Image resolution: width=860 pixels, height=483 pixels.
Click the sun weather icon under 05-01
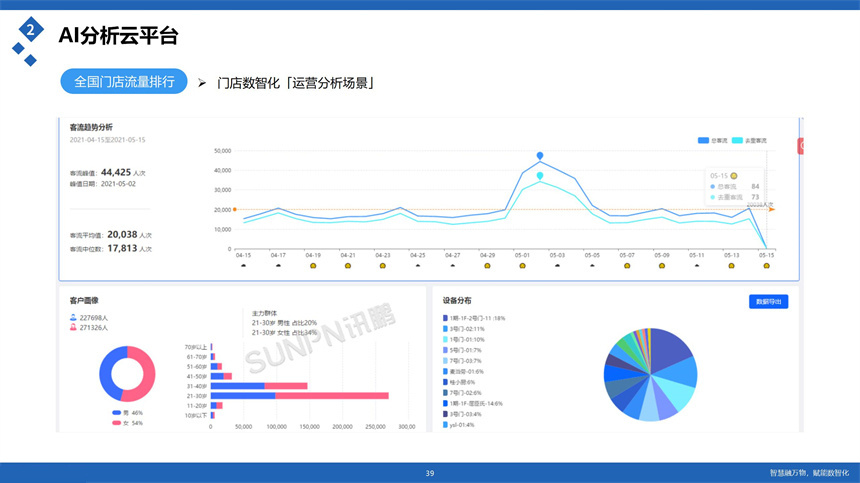(x=523, y=266)
